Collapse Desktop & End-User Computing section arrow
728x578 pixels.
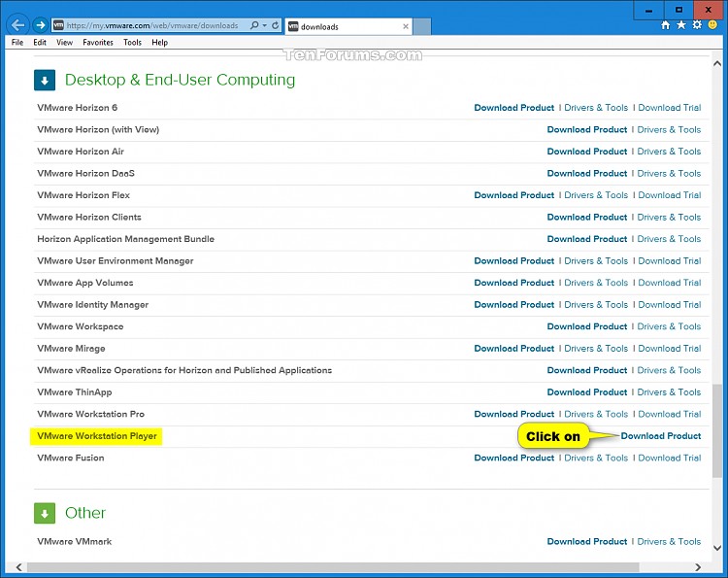click(x=45, y=81)
